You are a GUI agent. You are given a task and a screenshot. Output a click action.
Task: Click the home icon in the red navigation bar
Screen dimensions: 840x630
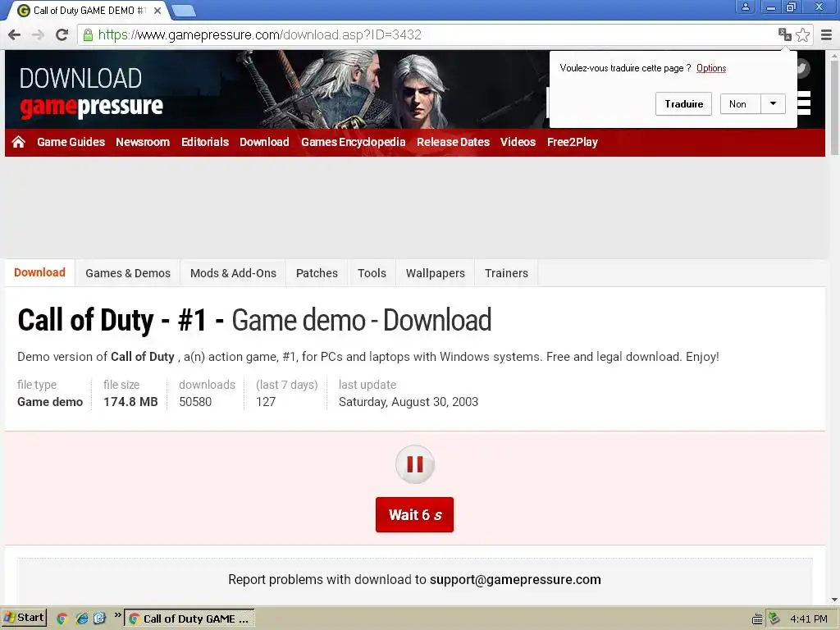pyautogui.click(x=19, y=142)
